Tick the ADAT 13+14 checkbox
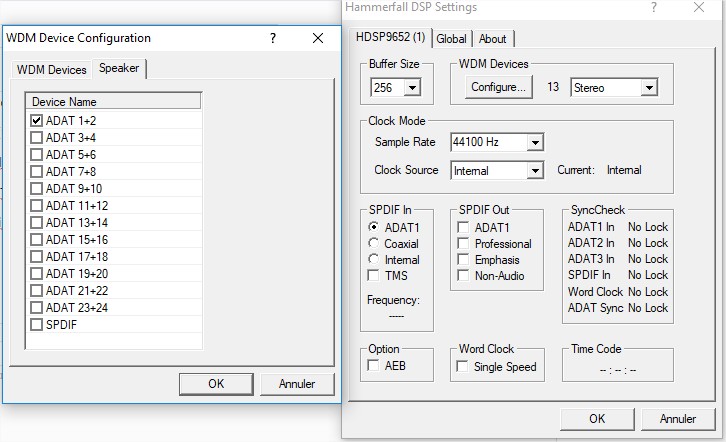Viewport: 726px width, 442px height. (x=36, y=223)
